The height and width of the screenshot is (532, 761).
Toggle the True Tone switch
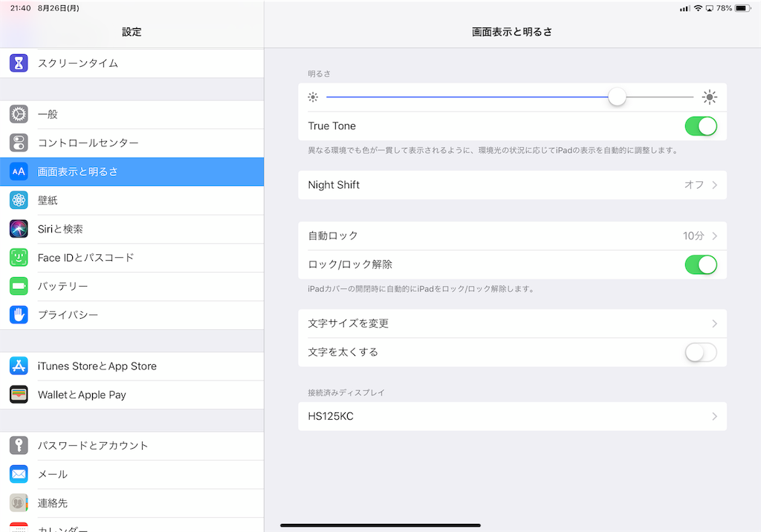[x=701, y=126]
